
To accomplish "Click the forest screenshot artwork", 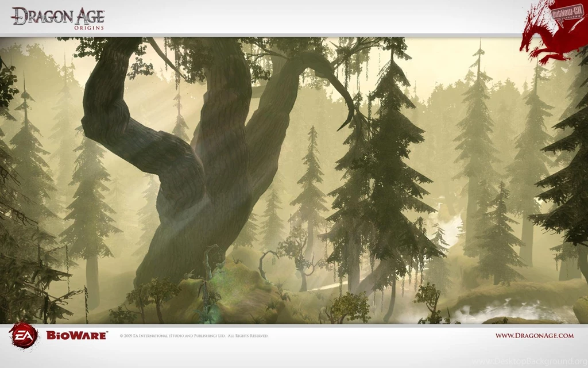I will coord(294,180).
